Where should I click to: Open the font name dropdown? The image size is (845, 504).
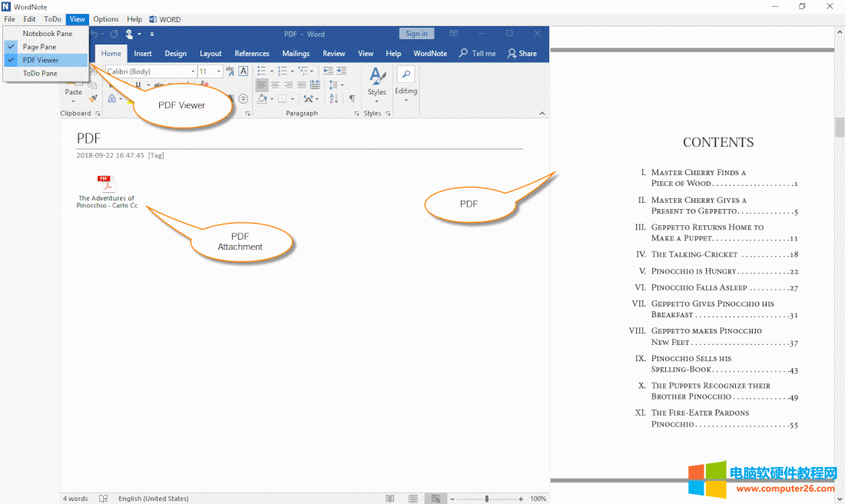192,71
